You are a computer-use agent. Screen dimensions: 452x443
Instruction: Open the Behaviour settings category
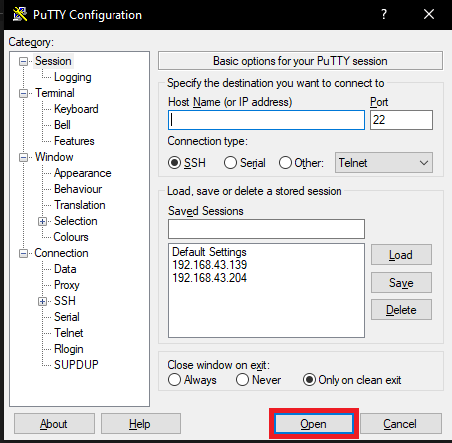78,189
